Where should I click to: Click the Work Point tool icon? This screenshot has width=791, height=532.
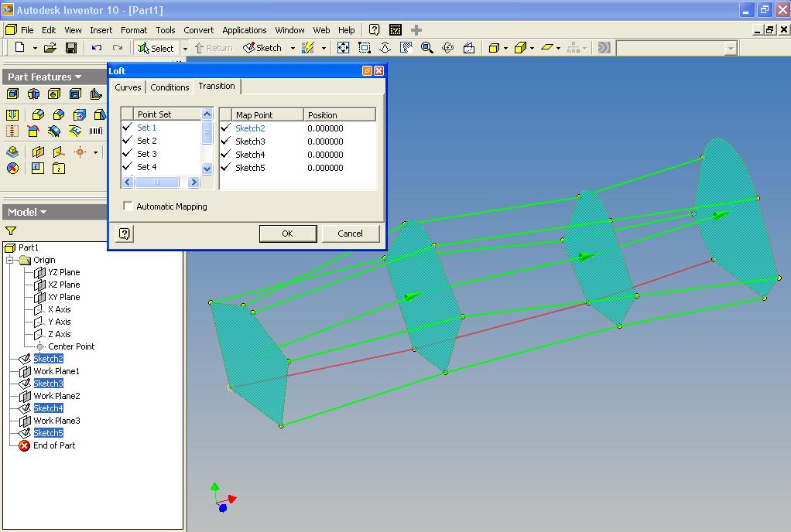(80, 152)
